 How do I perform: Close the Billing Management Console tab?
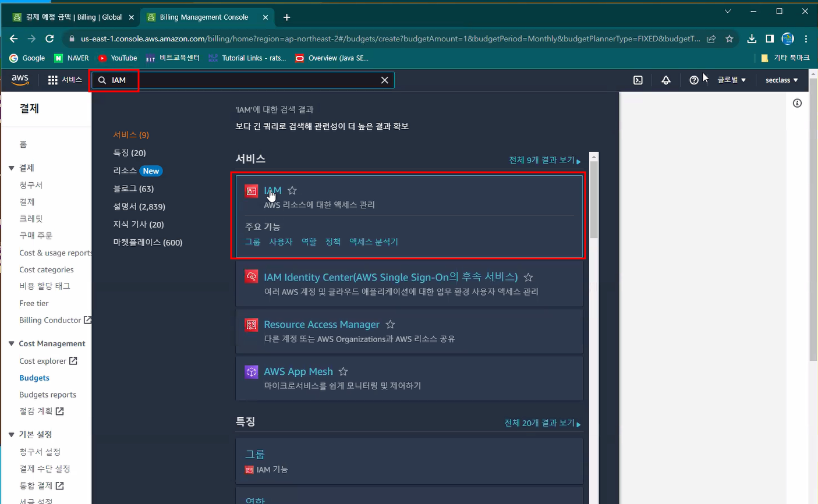point(265,17)
